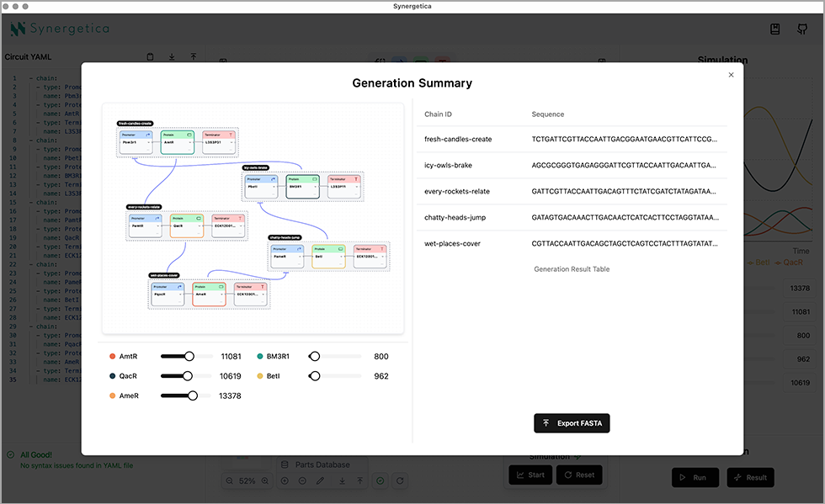Click the teal color dot beside BM3R1
The height and width of the screenshot is (504, 825).
pos(259,357)
